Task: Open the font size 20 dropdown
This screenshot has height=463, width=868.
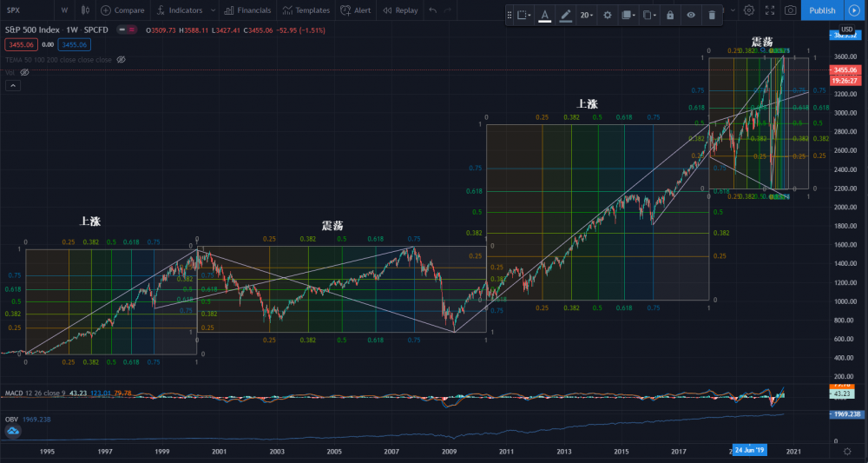Action: click(587, 15)
